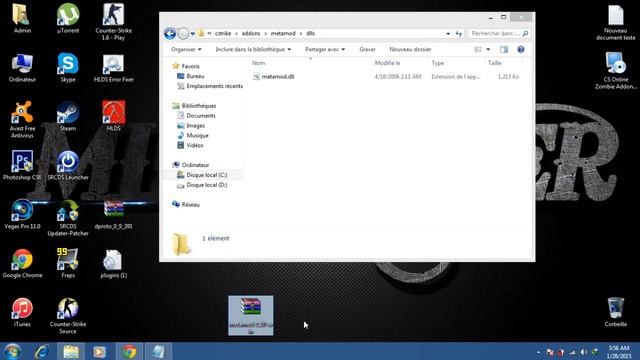Open the Partager avec dropdown
Screen dimensions: 640x360
tap(325, 49)
